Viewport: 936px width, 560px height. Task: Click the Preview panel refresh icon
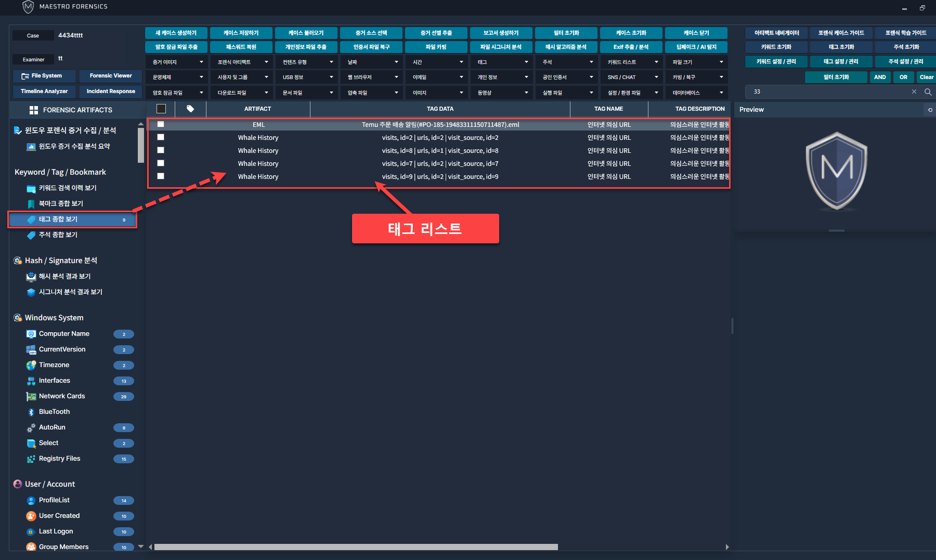coord(930,110)
